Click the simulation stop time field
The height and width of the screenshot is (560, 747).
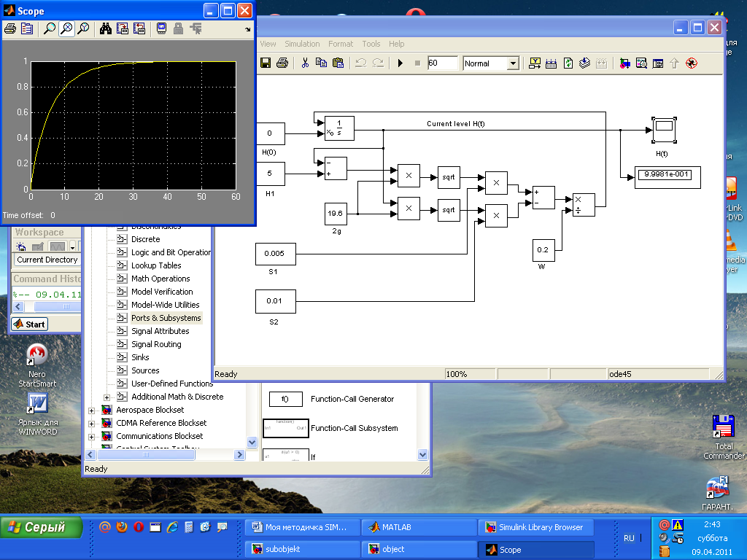443,63
